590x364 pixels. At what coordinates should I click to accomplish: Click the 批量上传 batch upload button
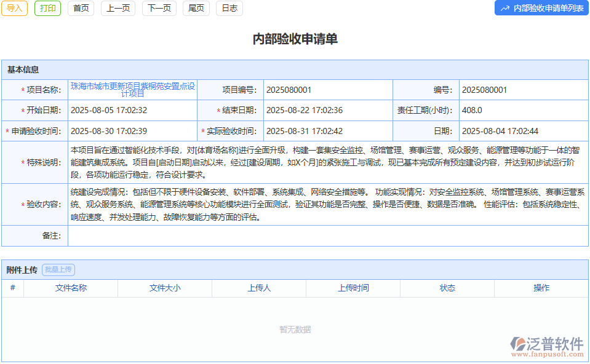click(x=58, y=269)
